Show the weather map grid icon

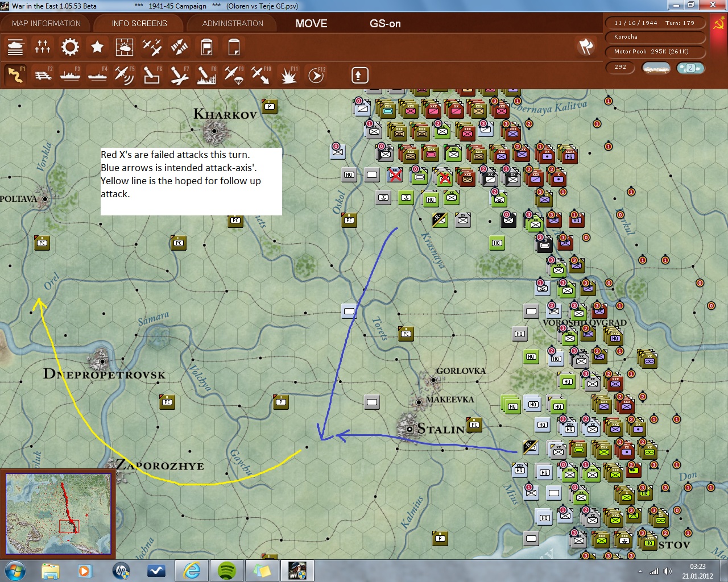[125, 47]
